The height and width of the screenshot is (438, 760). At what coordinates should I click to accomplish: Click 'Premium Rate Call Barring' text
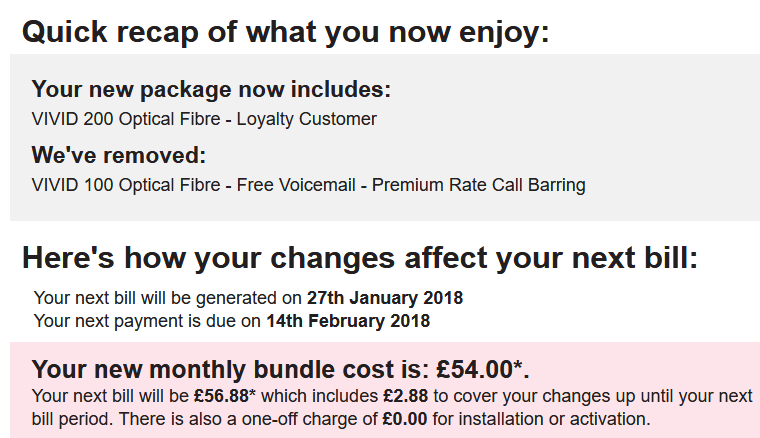478,185
